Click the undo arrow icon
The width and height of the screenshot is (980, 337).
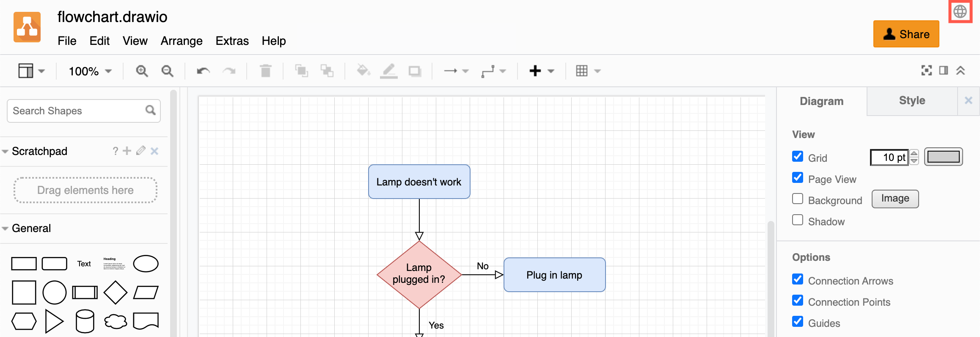coord(203,71)
